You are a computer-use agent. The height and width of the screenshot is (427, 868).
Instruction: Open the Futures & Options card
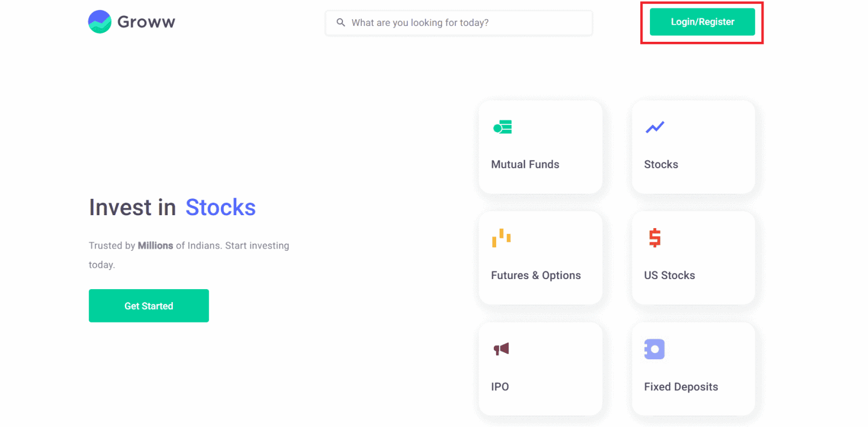tap(540, 258)
